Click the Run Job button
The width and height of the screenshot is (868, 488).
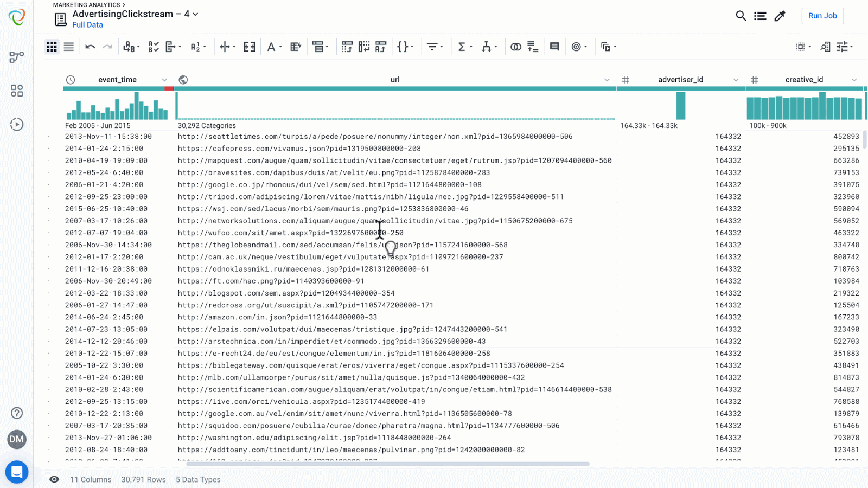tap(822, 16)
